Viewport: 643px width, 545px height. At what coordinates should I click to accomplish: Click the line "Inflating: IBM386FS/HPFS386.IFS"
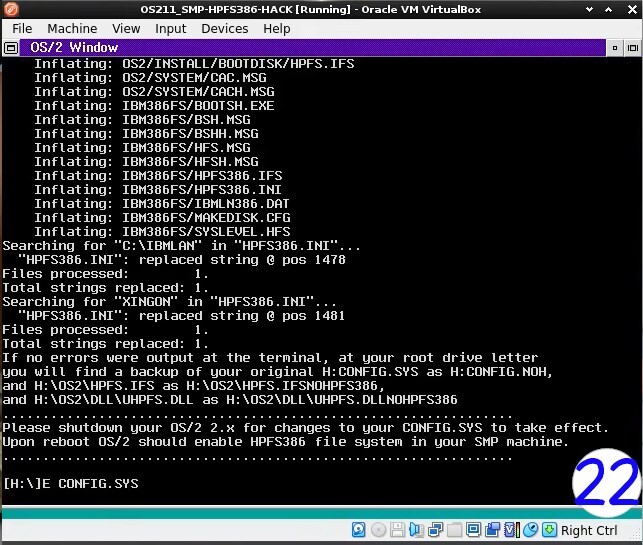tap(158, 176)
